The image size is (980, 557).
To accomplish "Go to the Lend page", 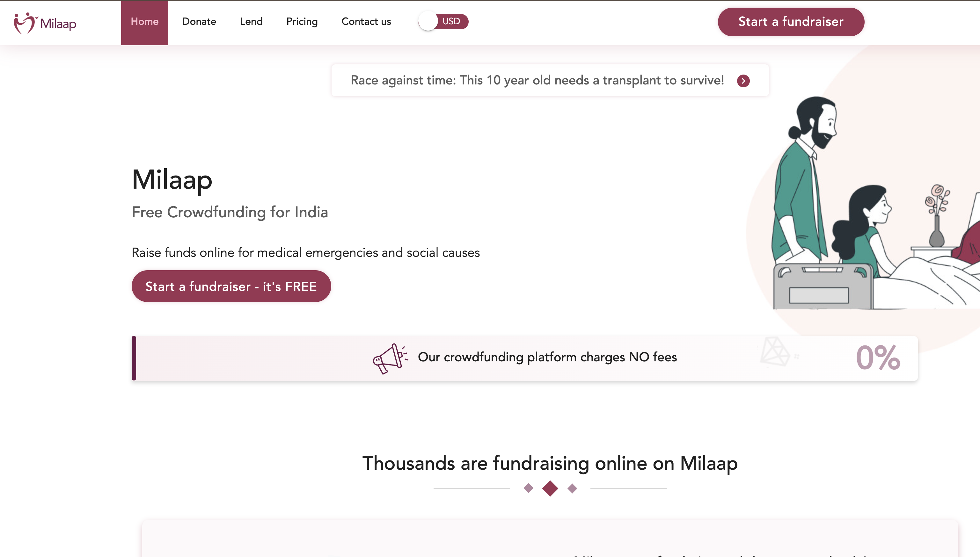I will coord(251,21).
